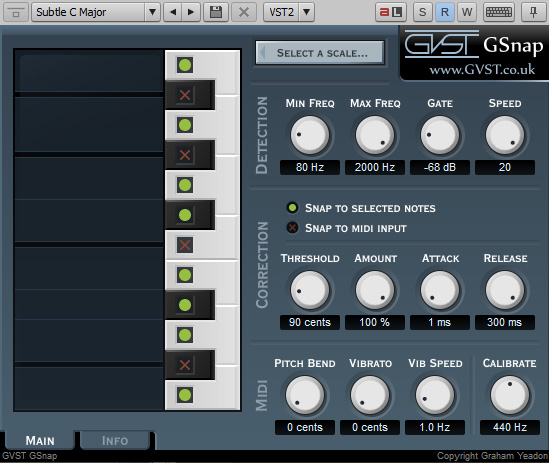Toggle the W write automation button
Screen dimensions: 549x463
click(467, 13)
